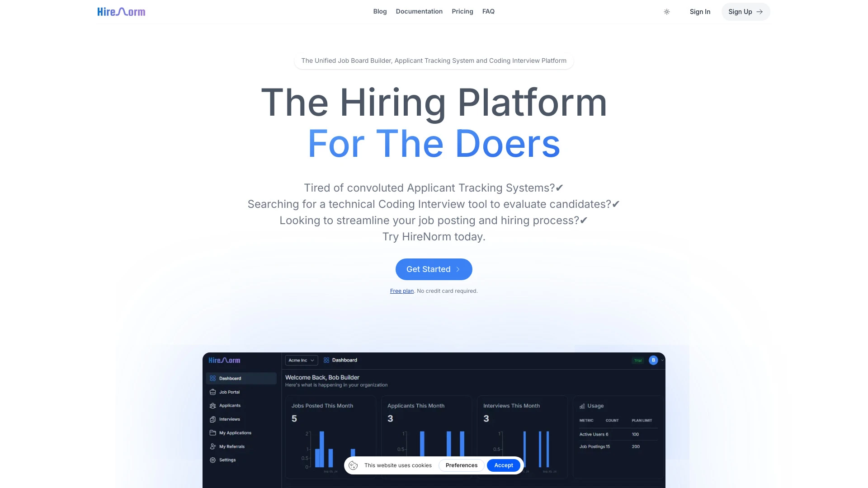Click Sign In button
This screenshot has width=868, height=488.
pos(700,11)
